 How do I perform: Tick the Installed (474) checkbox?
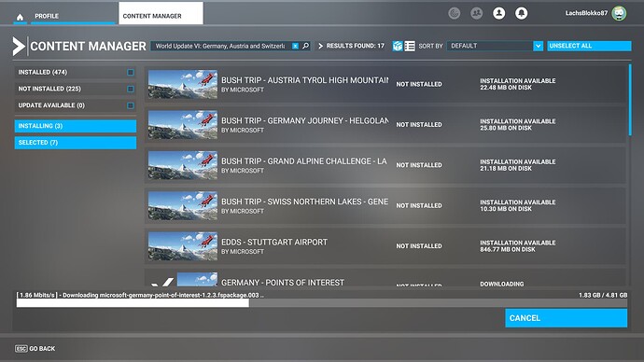tap(130, 72)
